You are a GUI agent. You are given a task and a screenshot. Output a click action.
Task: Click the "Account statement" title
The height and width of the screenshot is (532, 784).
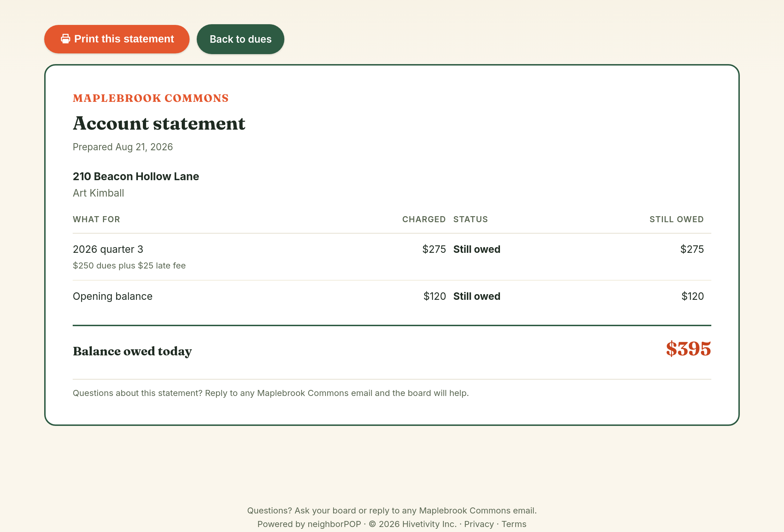159,124
